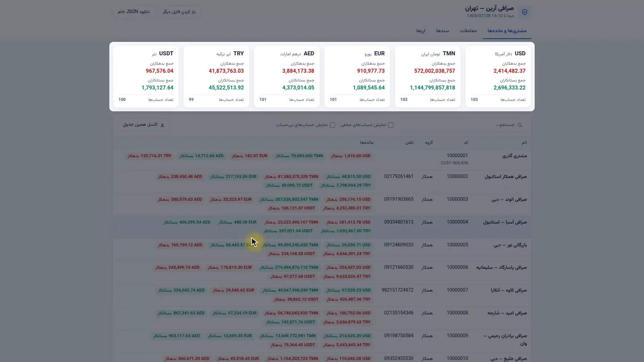Click the باز کردن فایل دیگر button
Image resolution: width=644 pixels, height=362 pixels.
coord(179,12)
